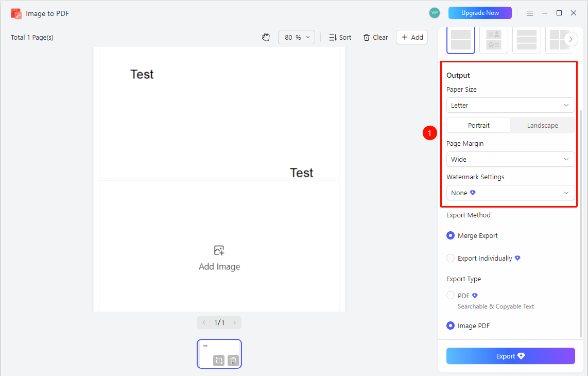This screenshot has width=588, height=376.
Task: Switch orientation to Portrait
Action: tap(478, 125)
